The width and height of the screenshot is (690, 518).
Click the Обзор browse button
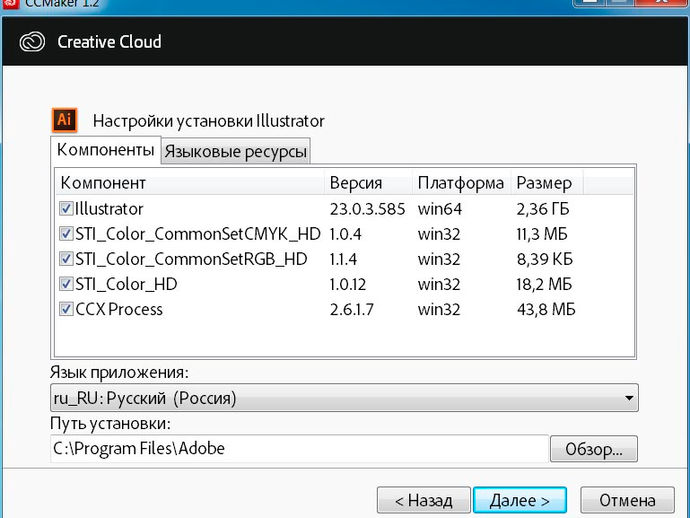point(594,449)
